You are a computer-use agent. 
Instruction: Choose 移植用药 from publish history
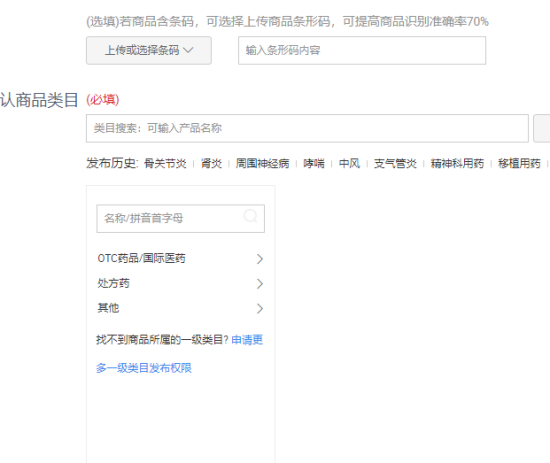click(x=519, y=163)
